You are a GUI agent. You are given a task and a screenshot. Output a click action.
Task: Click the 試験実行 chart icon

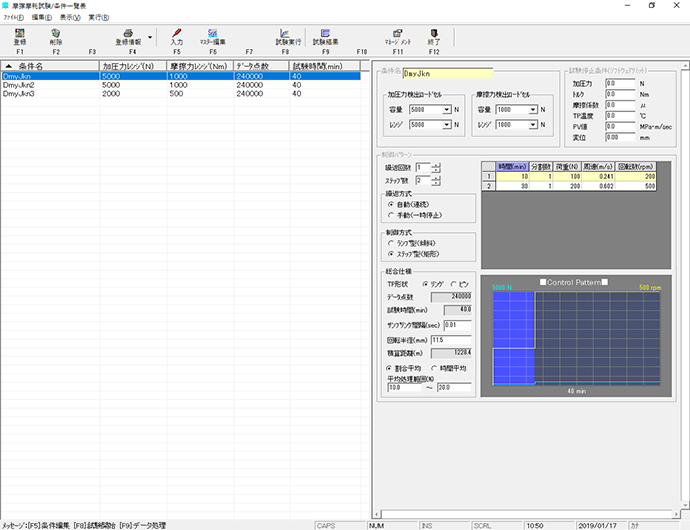(x=288, y=37)
